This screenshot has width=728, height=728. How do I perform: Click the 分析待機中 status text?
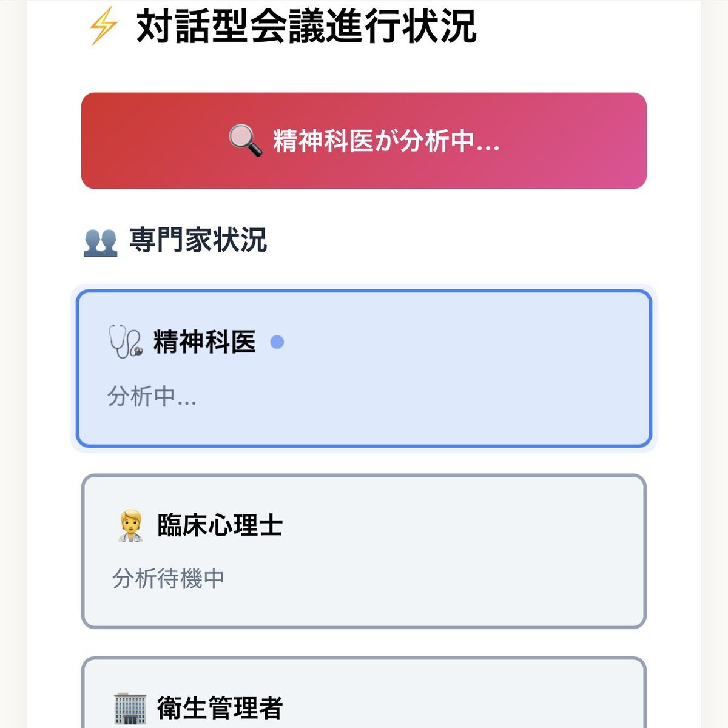tap(169, 579)
